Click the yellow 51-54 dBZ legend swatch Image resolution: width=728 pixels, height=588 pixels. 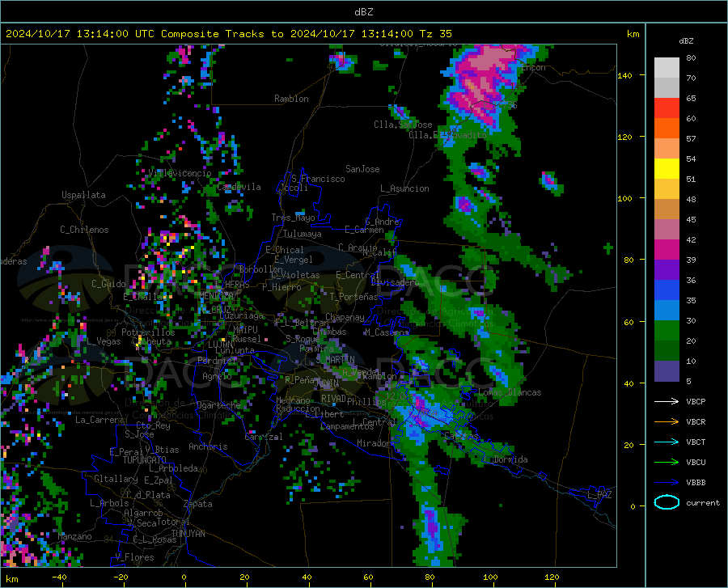(x=667, y=169)
